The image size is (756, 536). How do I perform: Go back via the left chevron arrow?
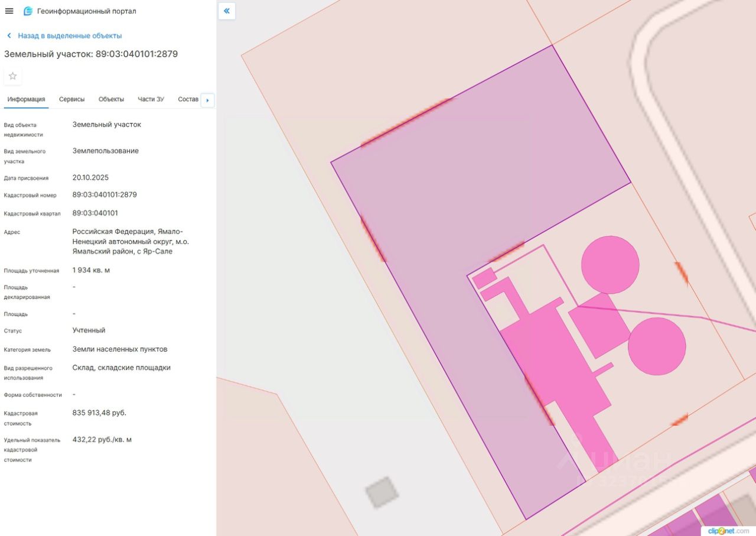pyautogui.click(x=9, y=35)
